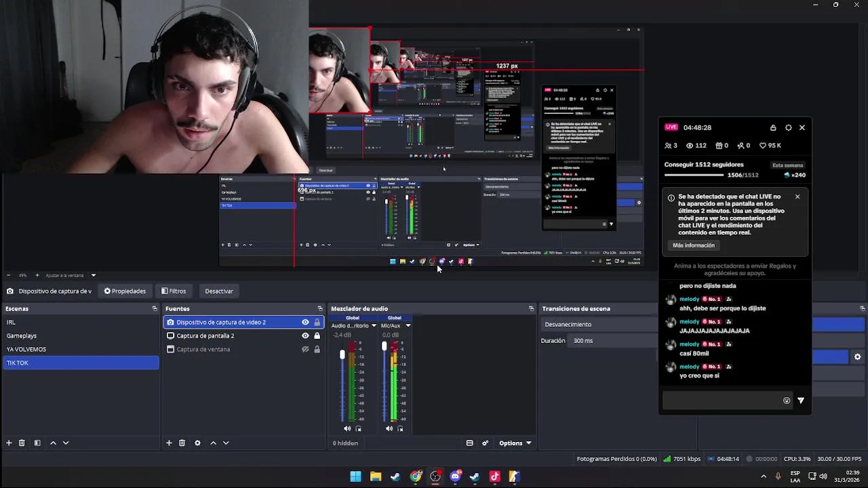Open preview scale Ajustar a la ventana dropdown
868x488 pixels.
[x=71, y=275]
